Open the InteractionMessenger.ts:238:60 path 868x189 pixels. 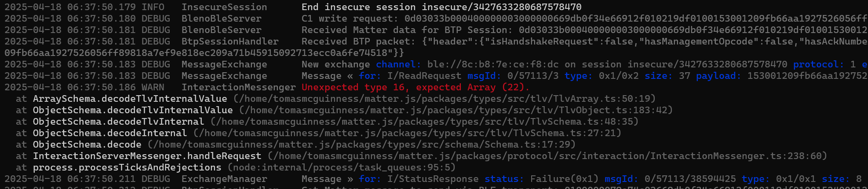(547, 156)
